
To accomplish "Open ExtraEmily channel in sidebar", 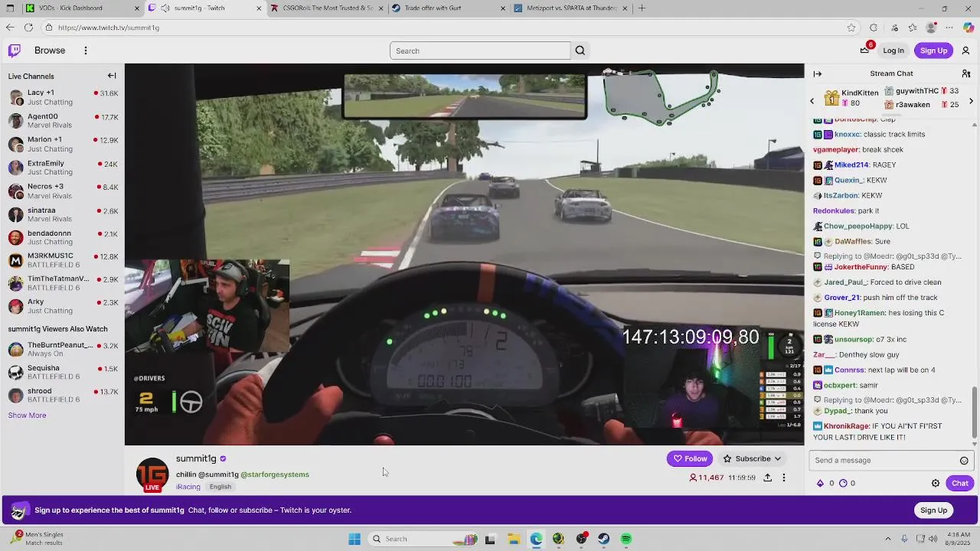I will 63,168.
